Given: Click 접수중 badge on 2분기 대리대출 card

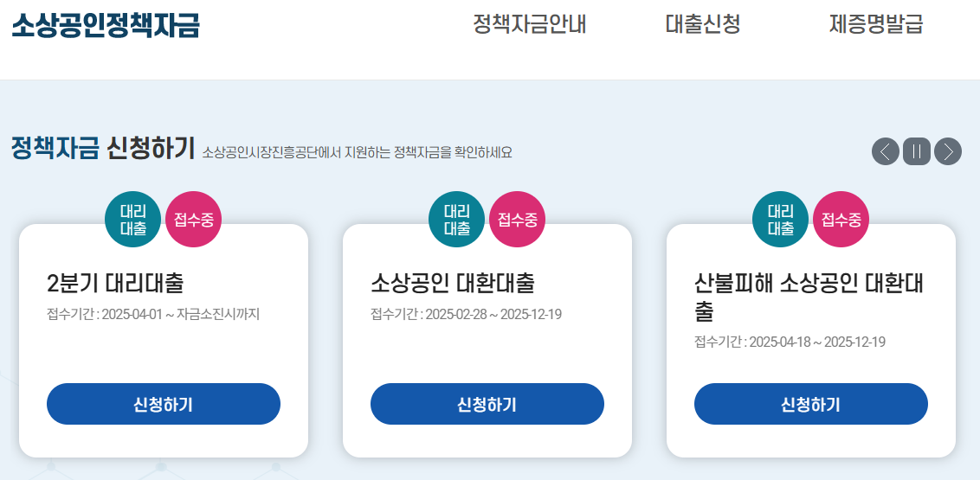Looking at the screenshot, I should point(193,219).
